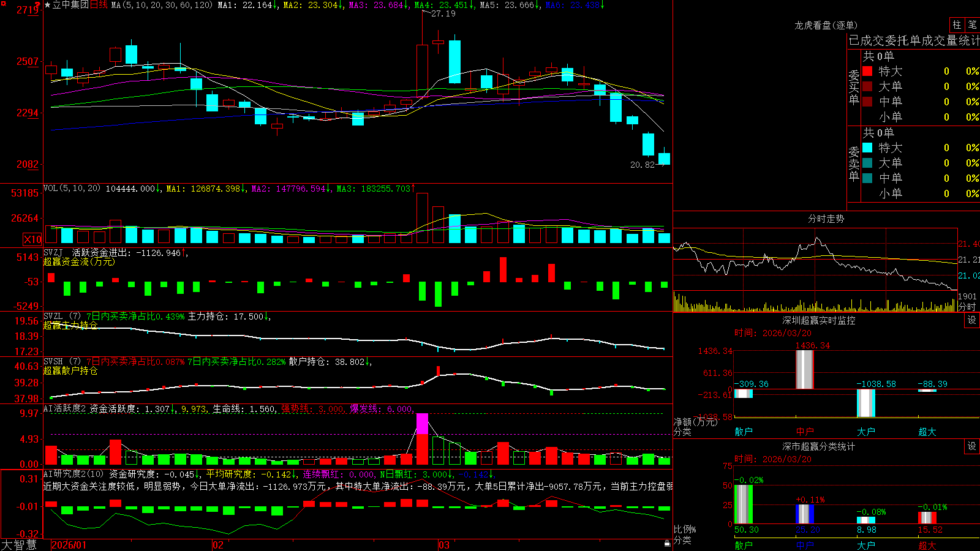This screenshot has height=551, width=980.
Task: Click the X10 volume scale box
Action: (x=32, y=239)
